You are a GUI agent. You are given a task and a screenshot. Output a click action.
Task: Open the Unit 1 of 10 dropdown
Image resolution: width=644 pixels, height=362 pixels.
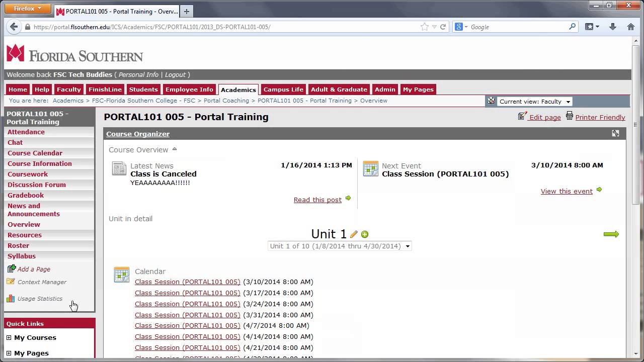point(340,246)
